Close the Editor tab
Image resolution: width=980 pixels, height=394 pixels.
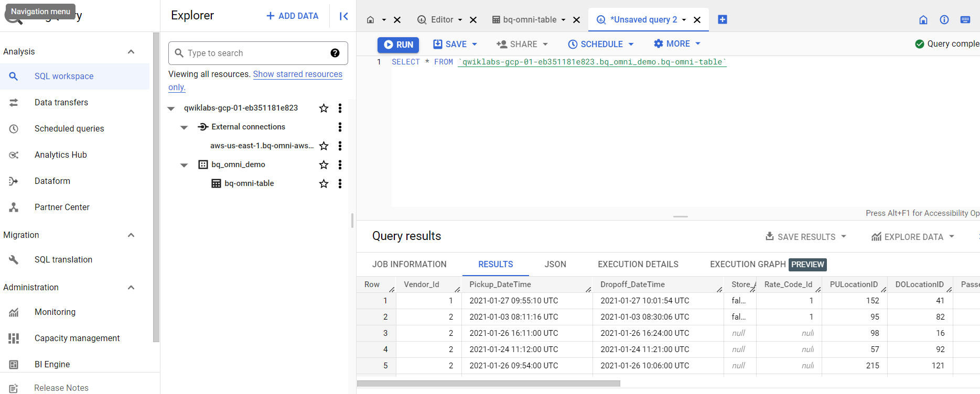473,20
